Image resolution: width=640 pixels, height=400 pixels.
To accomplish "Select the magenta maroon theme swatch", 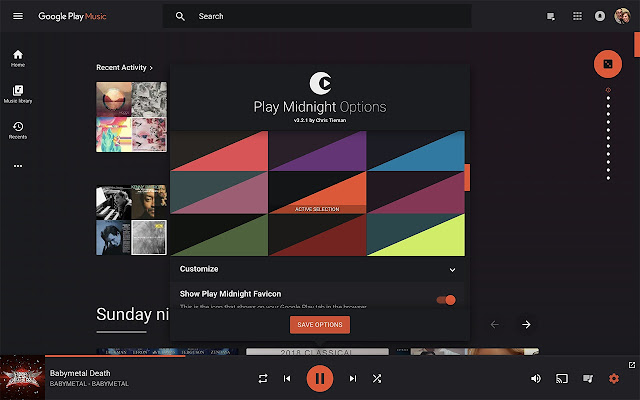I will coord(416,192).
